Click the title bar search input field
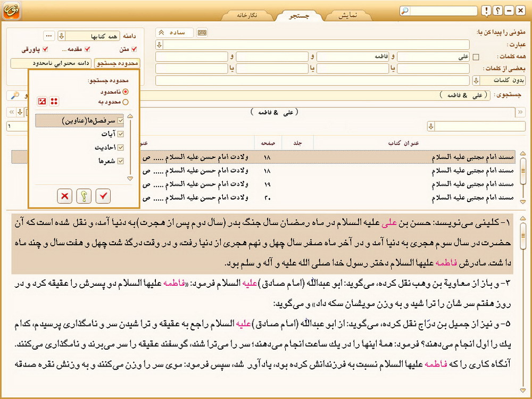This screenshot has height=399, width=532. pos(443,11)
